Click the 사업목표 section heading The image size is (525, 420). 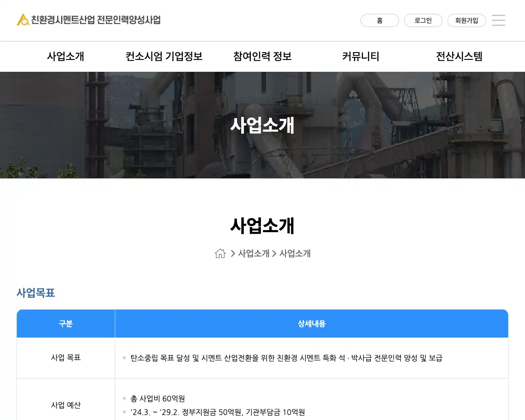[36, 293]
